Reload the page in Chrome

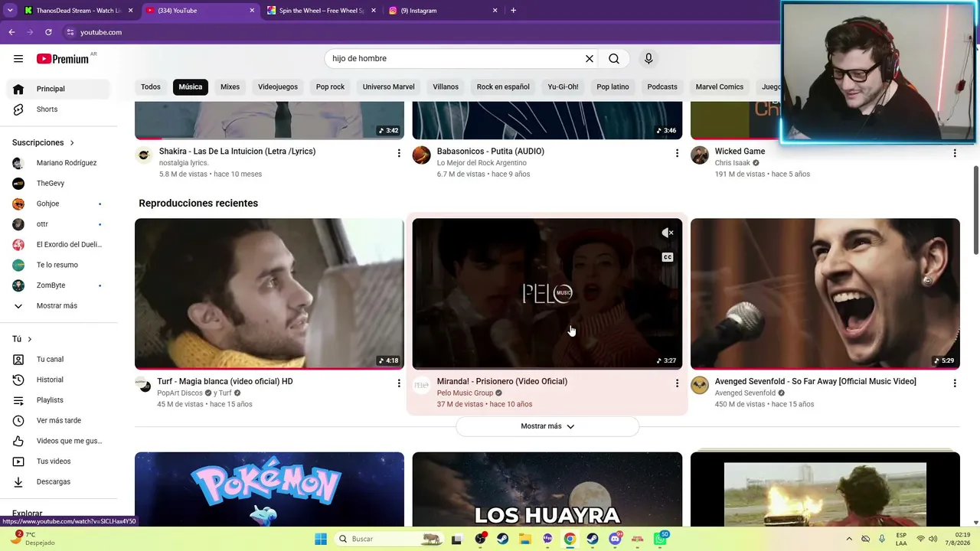pyautogui.click(x=48, y=32)
